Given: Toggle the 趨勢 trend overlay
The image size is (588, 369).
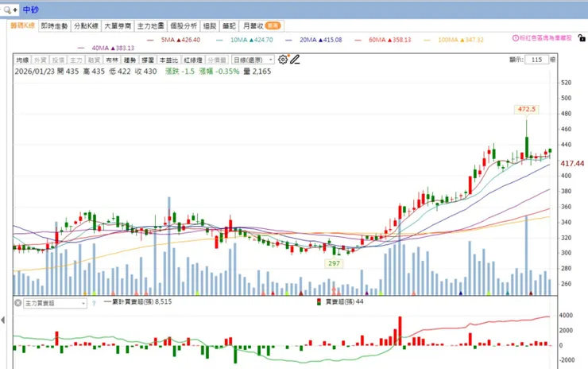Looking at the screenshot, I should point(130,60).
